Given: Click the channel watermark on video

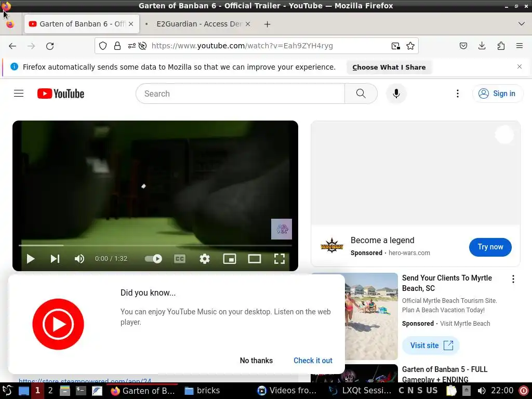Looking at the screenshot, I should [281, 229].
